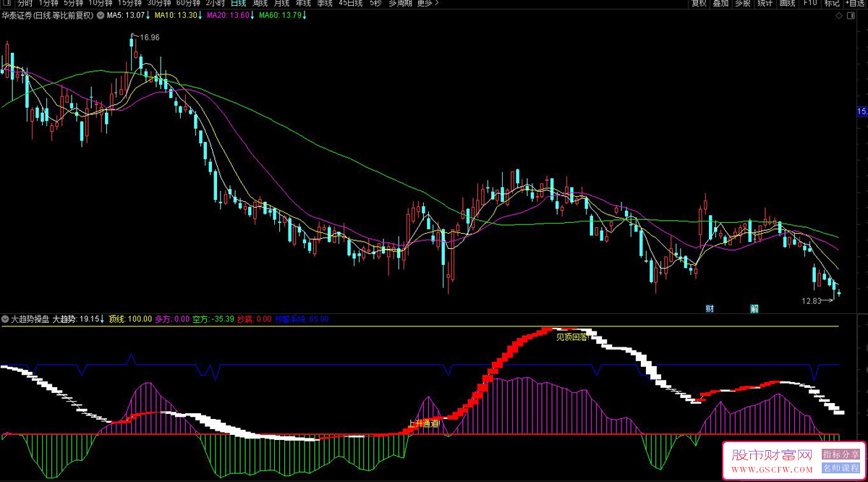
Task: Click the 多方: 0.00 value
Action: click(x=172, y=318)
